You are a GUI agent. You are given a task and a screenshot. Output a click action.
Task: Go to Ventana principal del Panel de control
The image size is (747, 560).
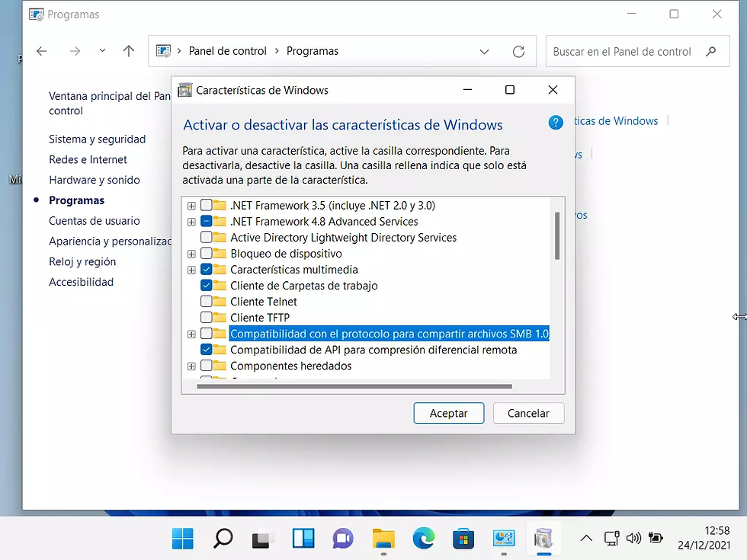click(110, 104)
